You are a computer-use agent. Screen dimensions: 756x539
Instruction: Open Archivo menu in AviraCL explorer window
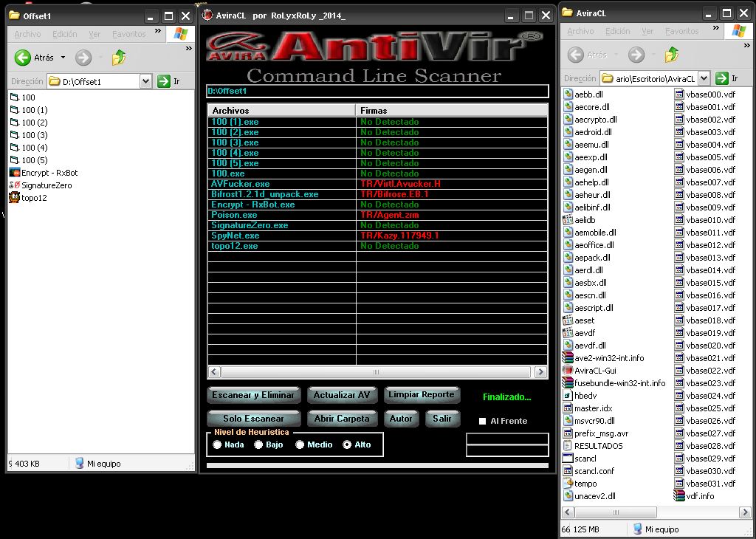click(x=580, y=31)
